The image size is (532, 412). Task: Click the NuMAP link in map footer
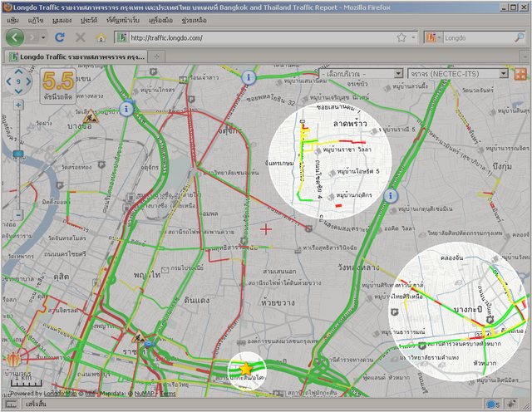pyautogui.click(x=145, y=394)
